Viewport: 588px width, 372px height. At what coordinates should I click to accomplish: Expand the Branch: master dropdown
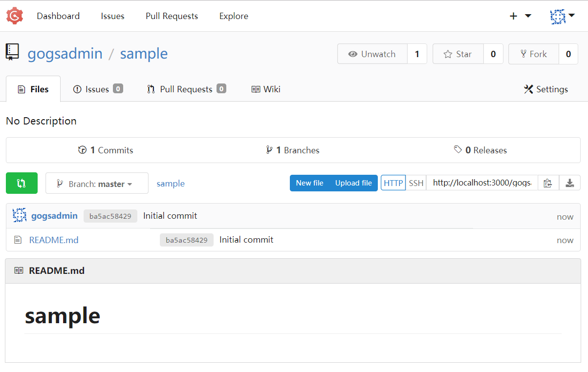click(x=97, y=184)
